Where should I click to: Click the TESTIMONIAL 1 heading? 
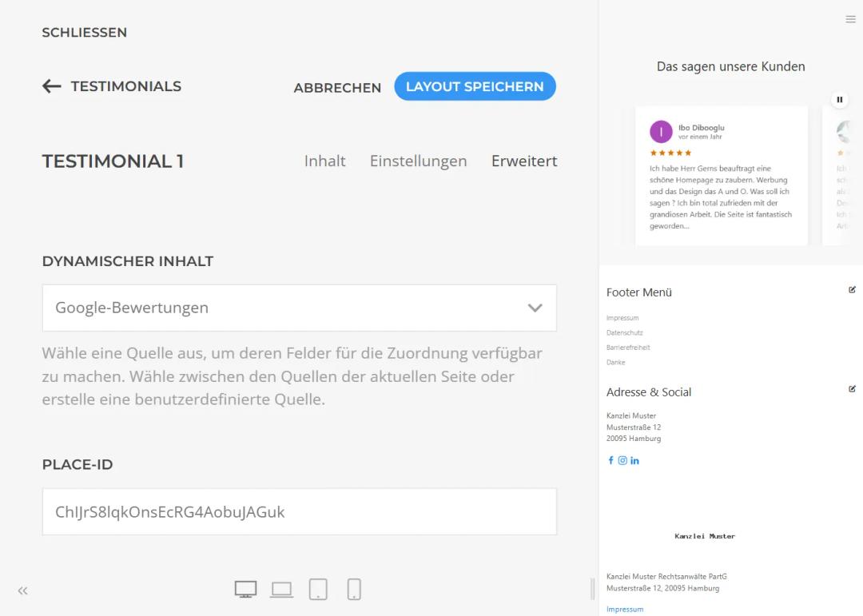pyautogui.click(x=113, y=161)
